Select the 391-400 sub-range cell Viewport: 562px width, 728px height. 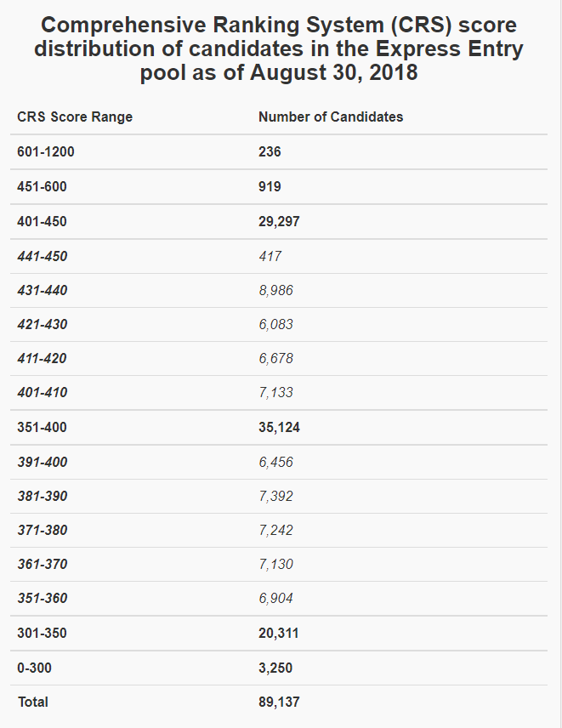pyautogui.click(x=42, y=463)
